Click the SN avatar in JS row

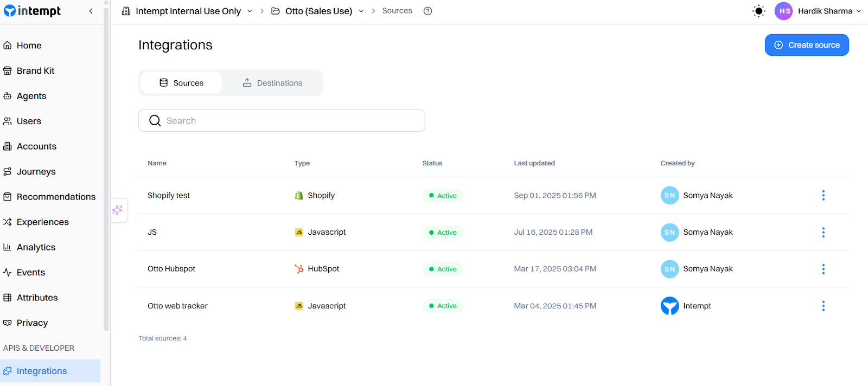[670, 232]
